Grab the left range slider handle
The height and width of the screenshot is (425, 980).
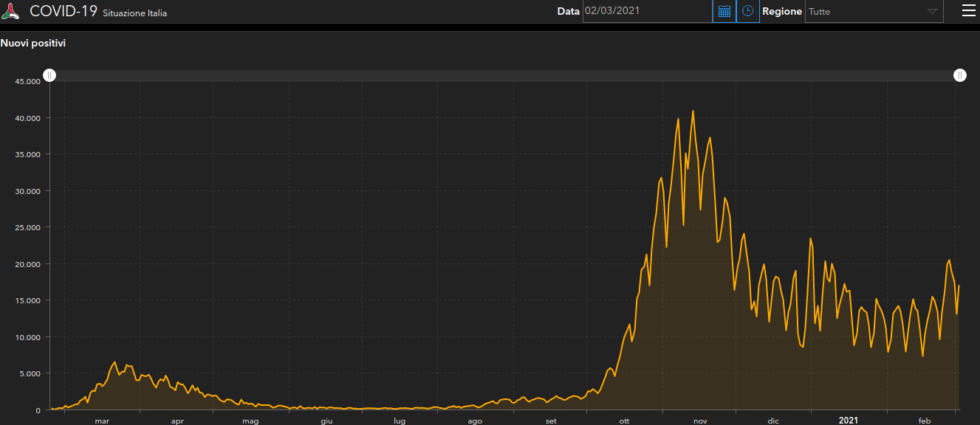[49, 75]
